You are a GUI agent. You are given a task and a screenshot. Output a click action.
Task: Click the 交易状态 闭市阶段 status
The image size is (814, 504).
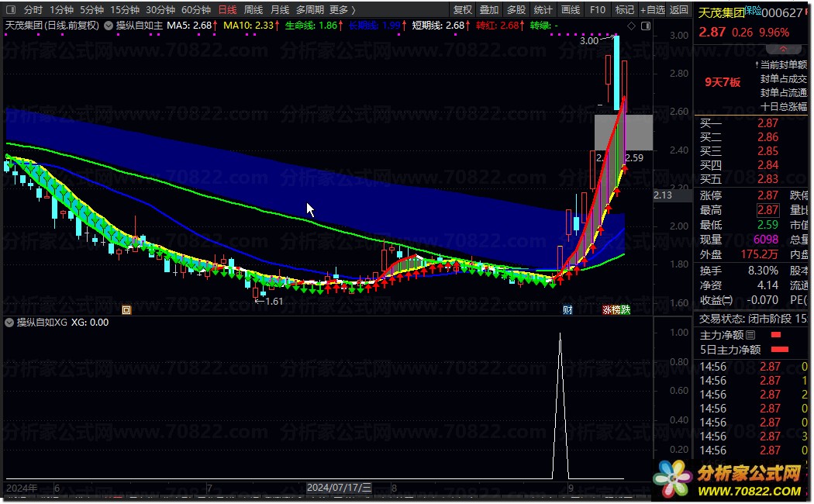point(754,319)
